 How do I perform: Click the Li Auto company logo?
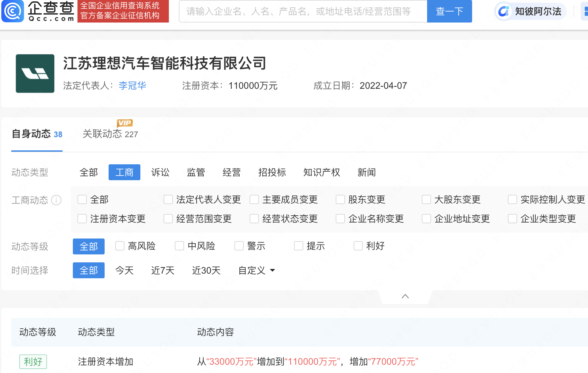point(35,74)
